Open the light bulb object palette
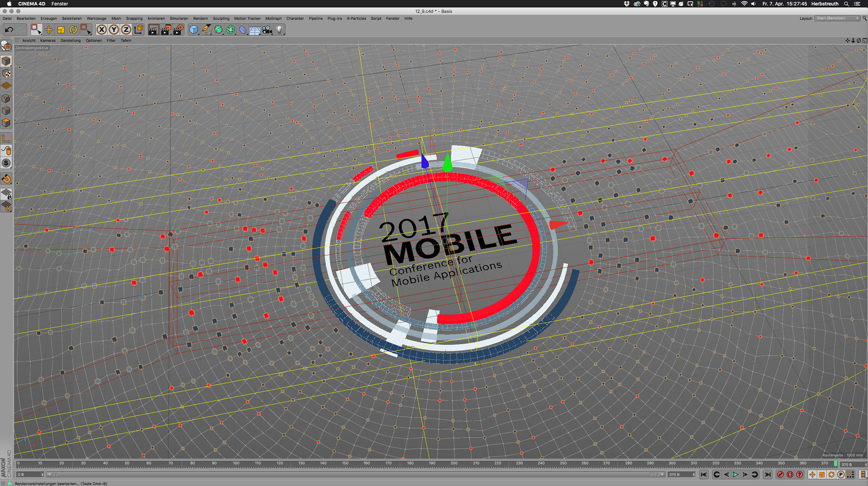 (279, 30)
